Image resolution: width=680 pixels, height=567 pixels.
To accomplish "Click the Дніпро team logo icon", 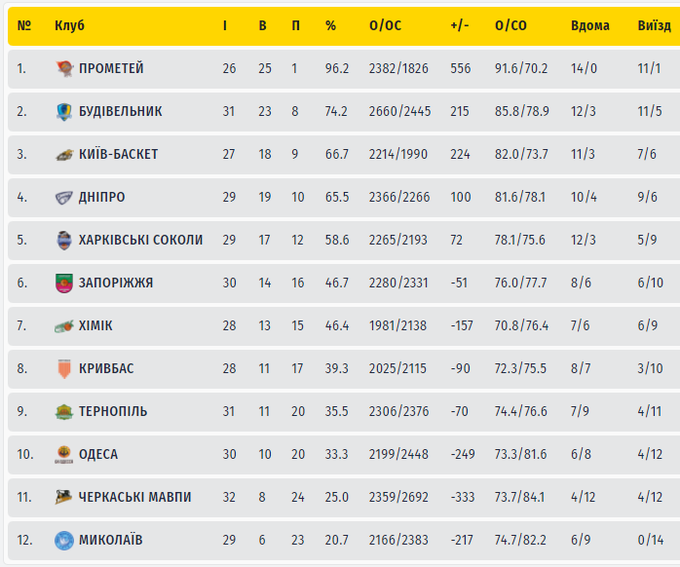I will [x=64, y=198].
